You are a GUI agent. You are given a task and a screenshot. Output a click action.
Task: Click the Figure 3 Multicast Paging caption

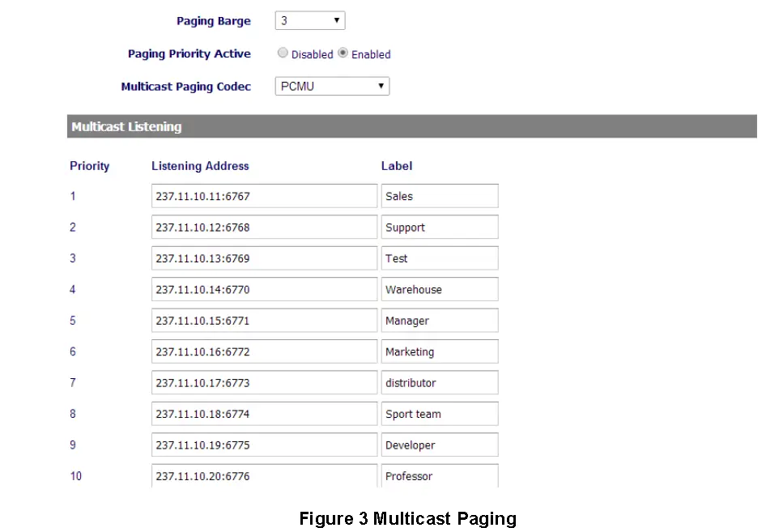[407, 518]
